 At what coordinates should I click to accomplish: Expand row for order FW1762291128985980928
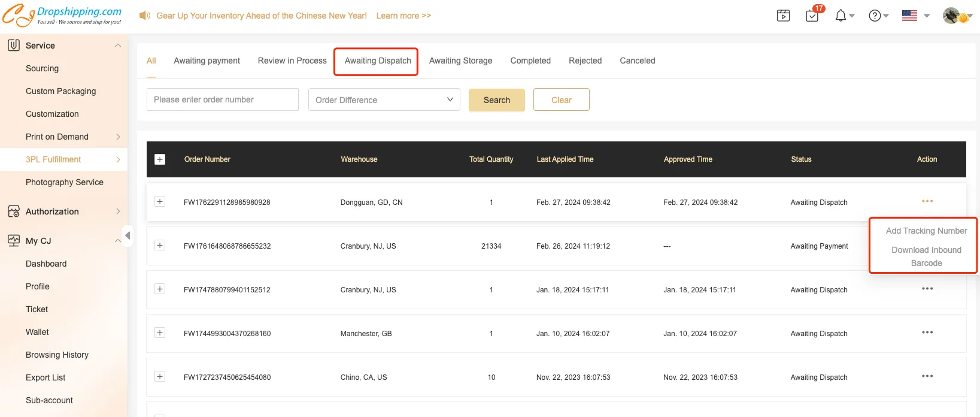coord(160,202)
